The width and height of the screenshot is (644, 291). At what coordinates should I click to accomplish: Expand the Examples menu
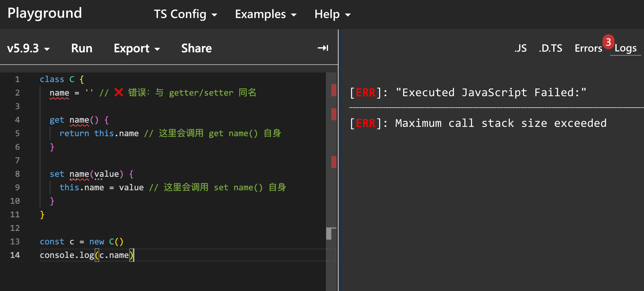click(265, 14)
